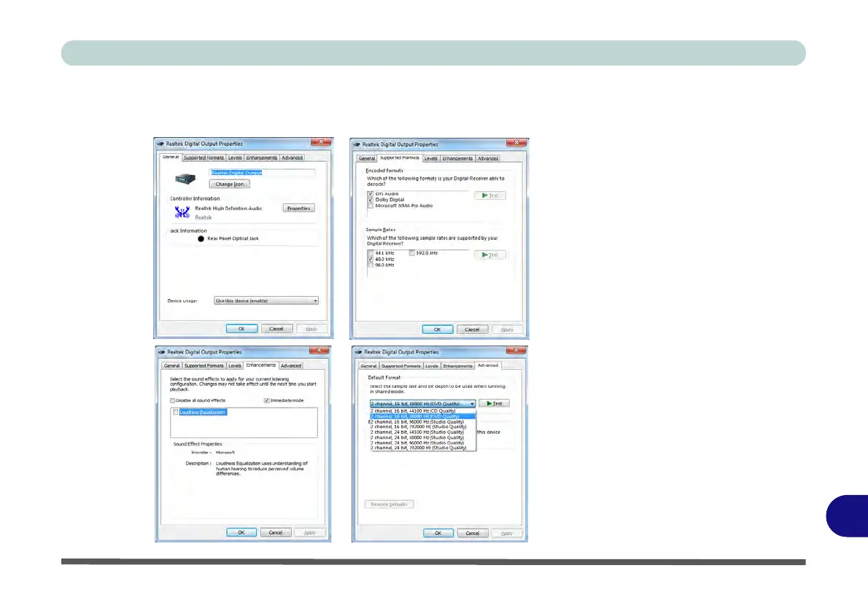Open Realtek High Definition Audio Properties
Viewport: 868px width, 611px height.
(299, 208)
